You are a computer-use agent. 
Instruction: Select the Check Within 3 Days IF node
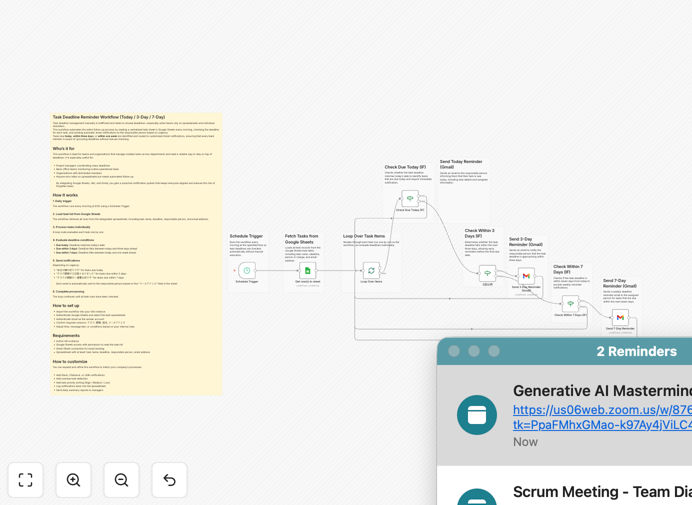(488, 273)
